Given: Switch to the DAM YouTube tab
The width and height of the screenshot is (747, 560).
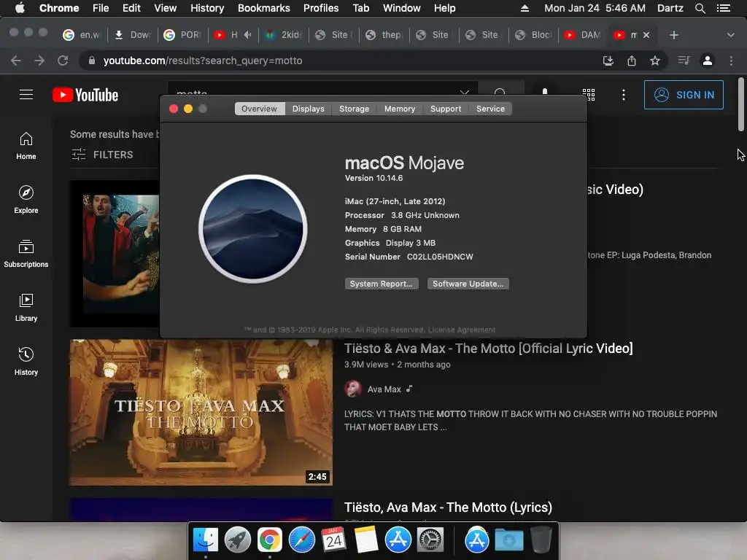Looking at the screenshot, I should click(583, 35).
